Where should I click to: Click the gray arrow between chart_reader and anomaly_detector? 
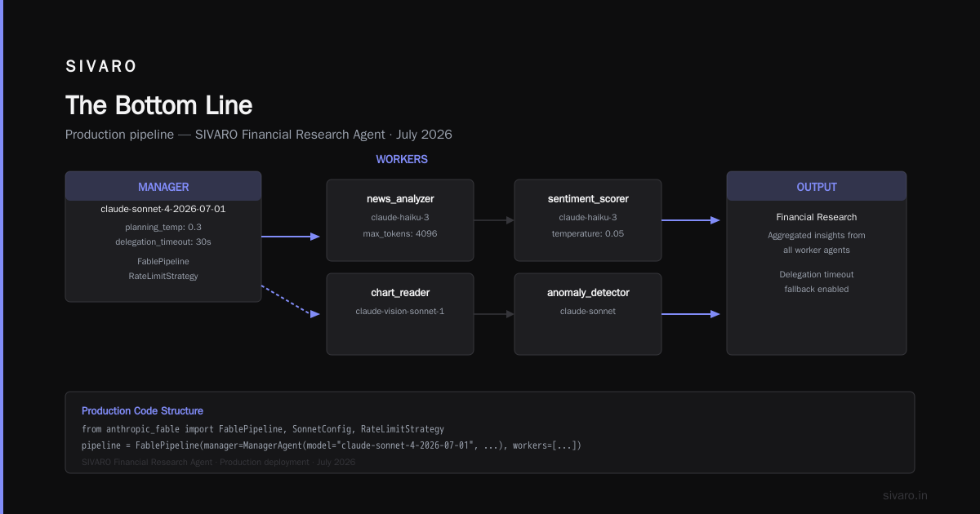tap(494, 314)
